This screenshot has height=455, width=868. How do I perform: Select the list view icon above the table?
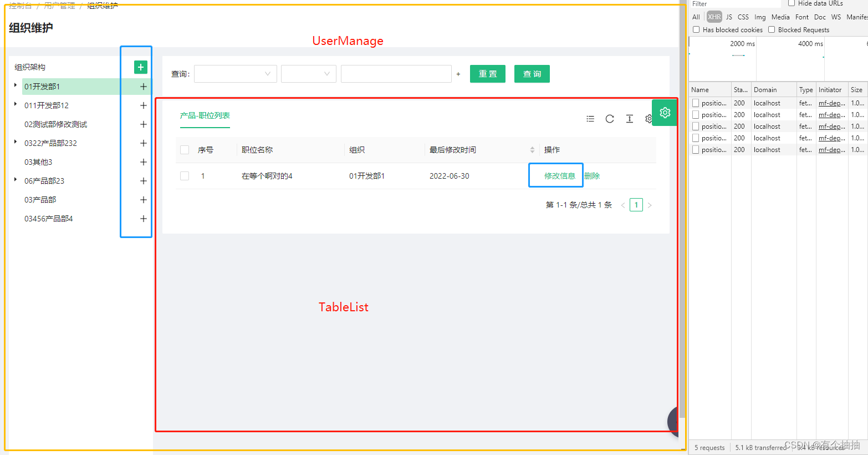(590, 119)
